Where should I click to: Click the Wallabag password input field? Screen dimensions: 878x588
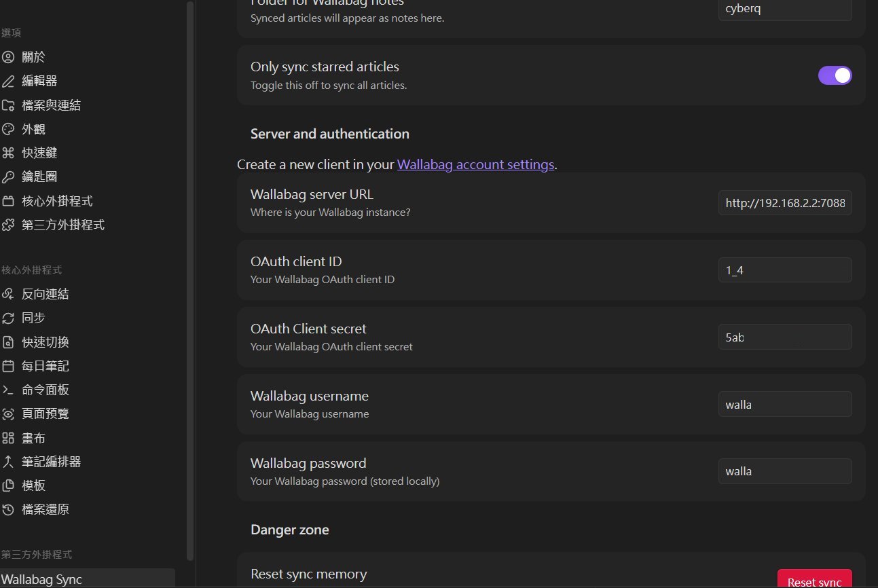coord(784,471)
